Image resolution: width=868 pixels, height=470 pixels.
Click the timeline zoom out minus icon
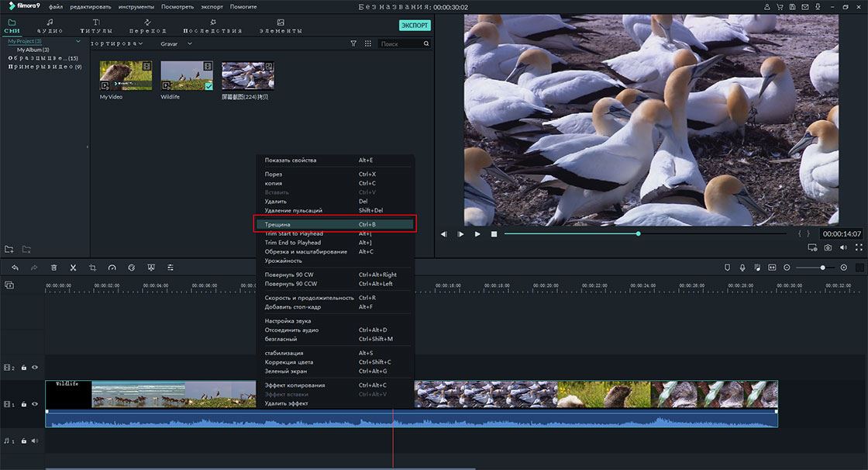tap(787, 268)
